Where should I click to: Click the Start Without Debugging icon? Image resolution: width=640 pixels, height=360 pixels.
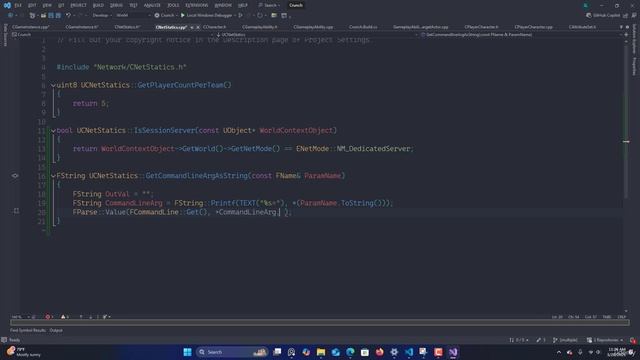(240, 15)
